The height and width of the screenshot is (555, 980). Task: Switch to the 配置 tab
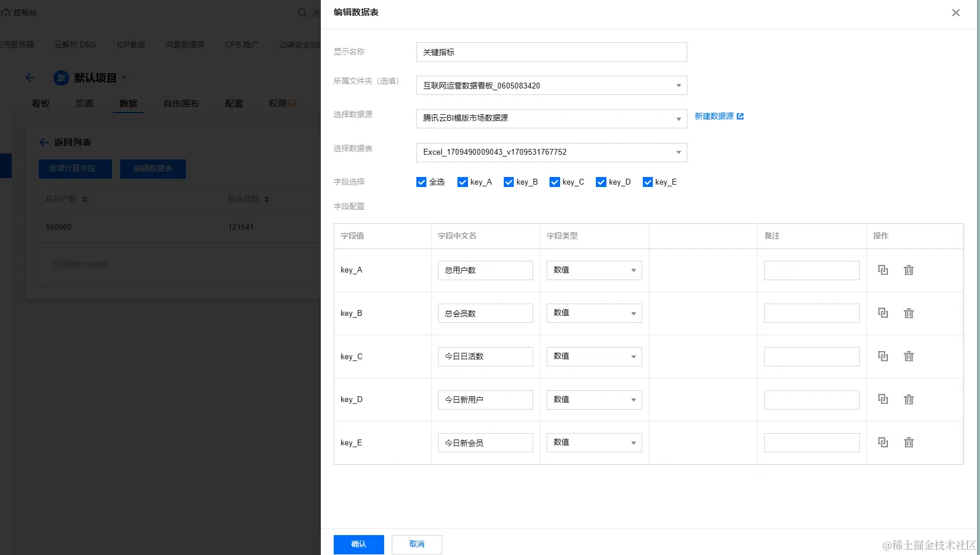click(x=234, y=104)
